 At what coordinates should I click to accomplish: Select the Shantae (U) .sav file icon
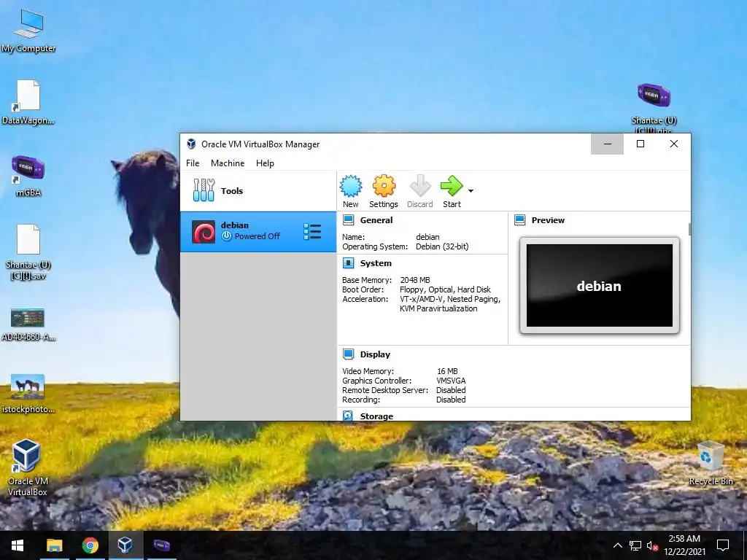pyautogui.click(x=28, y=252)
